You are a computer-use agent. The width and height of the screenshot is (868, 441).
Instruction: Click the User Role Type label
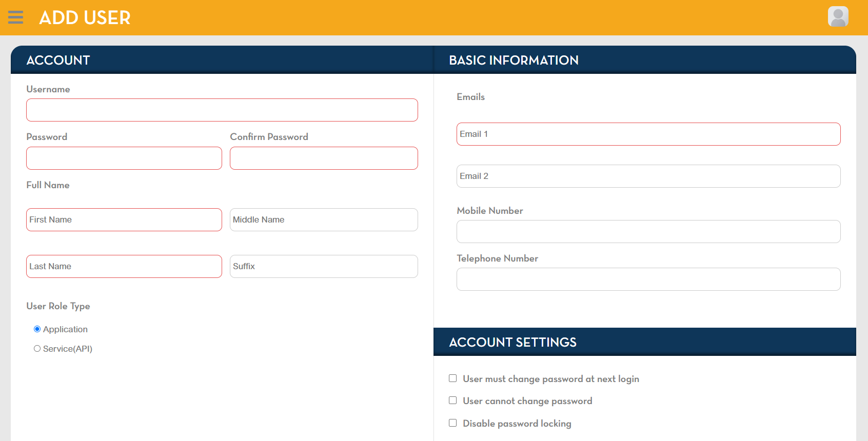point(58,306)
